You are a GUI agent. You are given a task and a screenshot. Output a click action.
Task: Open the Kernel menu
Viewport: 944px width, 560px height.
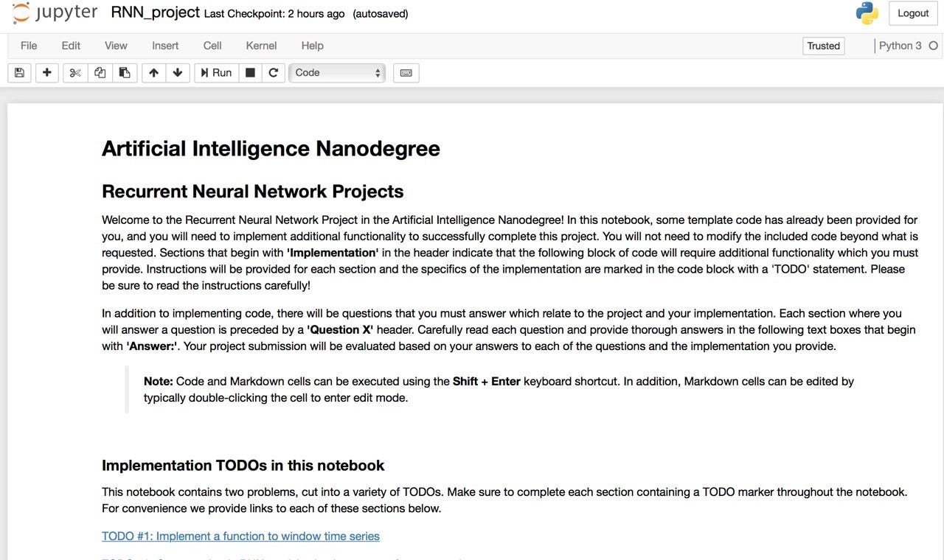[261, 45]
